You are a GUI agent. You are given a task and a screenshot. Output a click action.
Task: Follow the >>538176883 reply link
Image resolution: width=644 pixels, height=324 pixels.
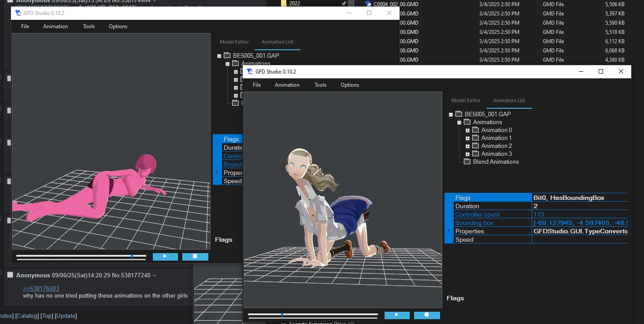click(41, 288)
